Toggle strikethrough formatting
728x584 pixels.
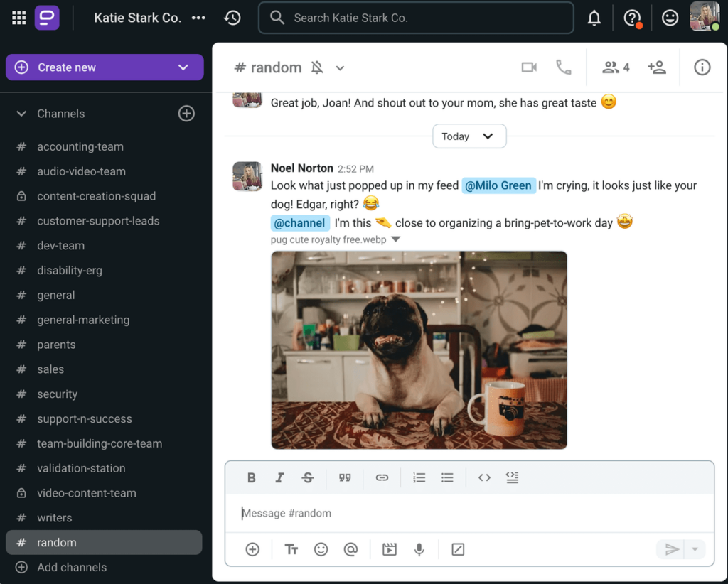[x=308, y=477]
